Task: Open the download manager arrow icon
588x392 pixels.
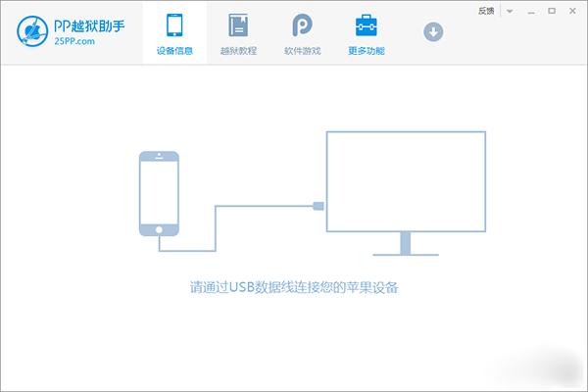Action: pos(433,31)
